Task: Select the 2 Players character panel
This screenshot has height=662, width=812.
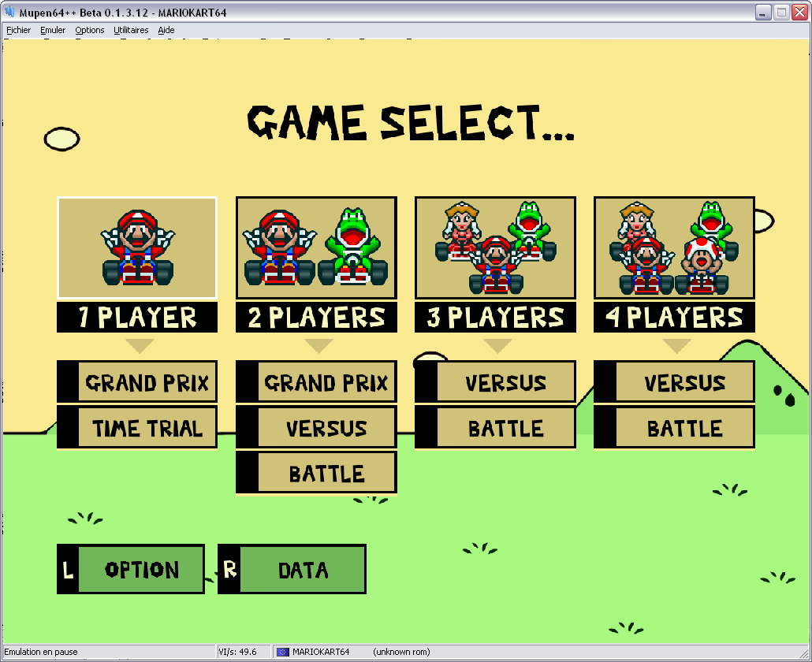Action: click(316, 248)
